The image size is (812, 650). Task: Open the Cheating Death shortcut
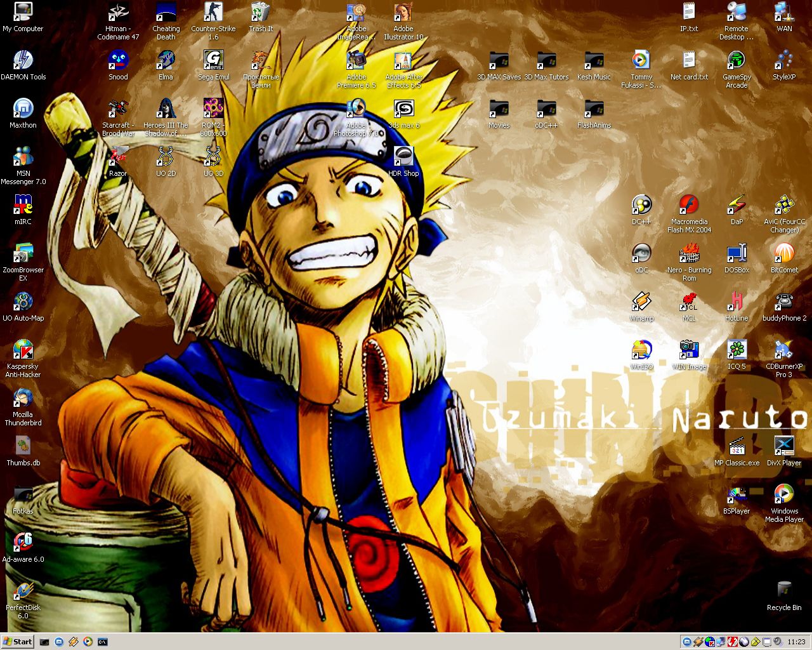[166, 21]
